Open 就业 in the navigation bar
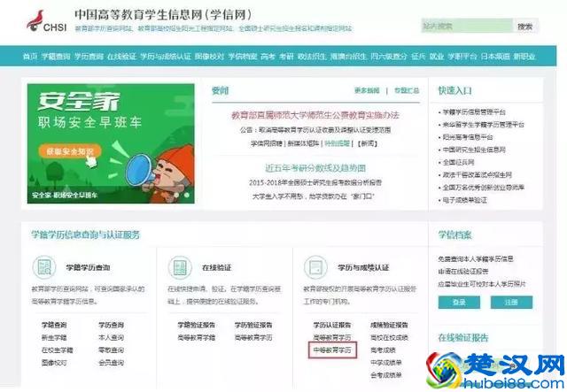Screen dimensions: 567x392 pyautogui.click(x=437, y=57)
